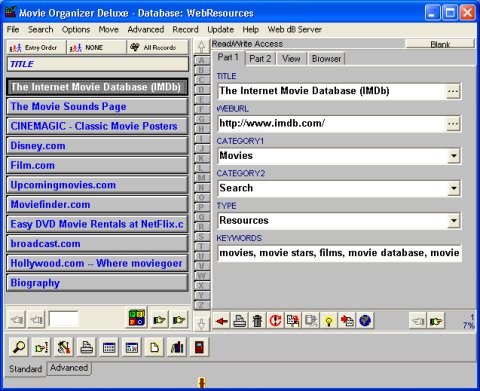Select the Part 1 tab
The width and height of the screenshot is (480, 391).
coord(228,57)
